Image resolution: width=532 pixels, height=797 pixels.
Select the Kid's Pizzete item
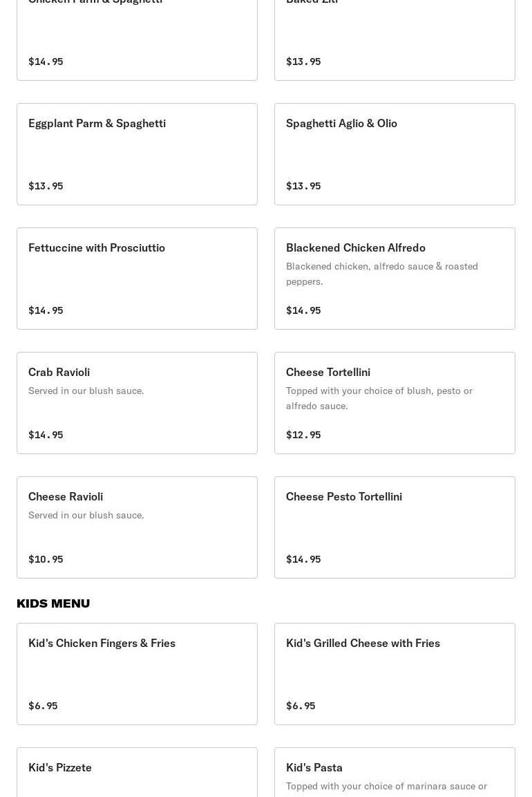click(137, 772)
